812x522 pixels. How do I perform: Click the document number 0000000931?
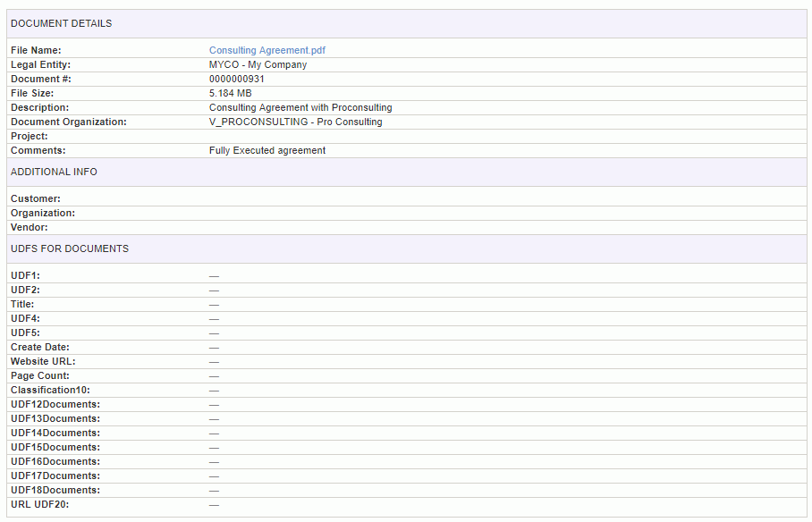click(237, 79)
